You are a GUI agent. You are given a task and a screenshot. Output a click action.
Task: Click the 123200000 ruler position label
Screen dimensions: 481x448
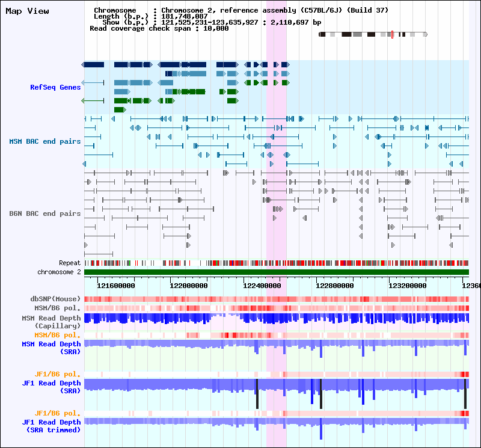click(408, 286)
